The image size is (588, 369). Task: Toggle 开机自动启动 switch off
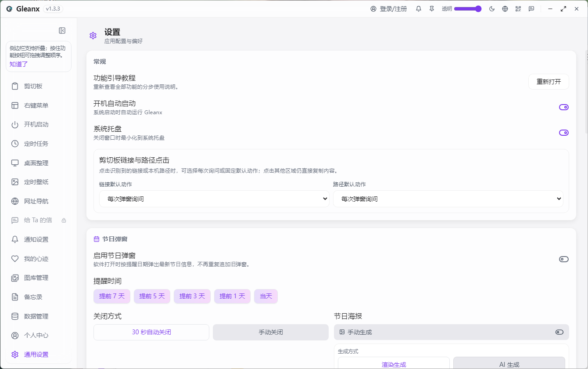564,107
